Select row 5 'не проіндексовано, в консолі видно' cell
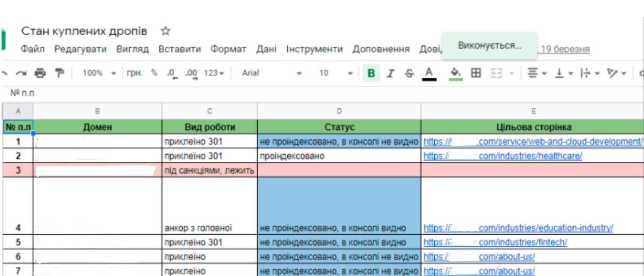 click(x=339, y=243)
